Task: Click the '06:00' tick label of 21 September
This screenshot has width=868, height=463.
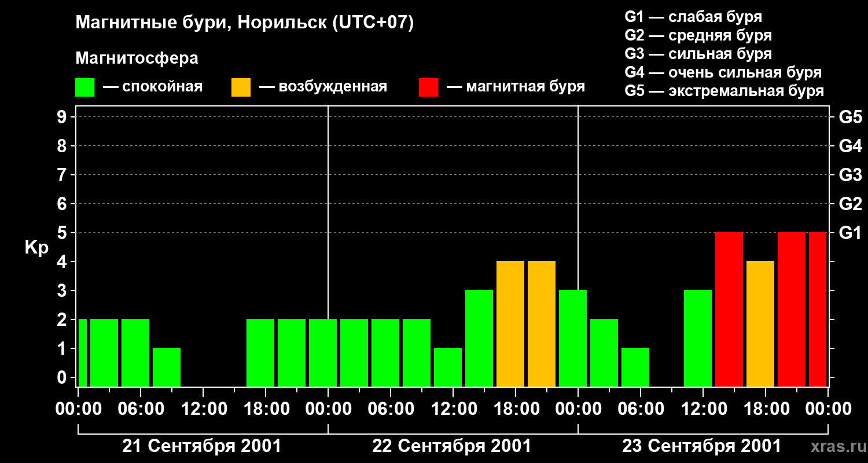Action: click(x=141, y=409)
